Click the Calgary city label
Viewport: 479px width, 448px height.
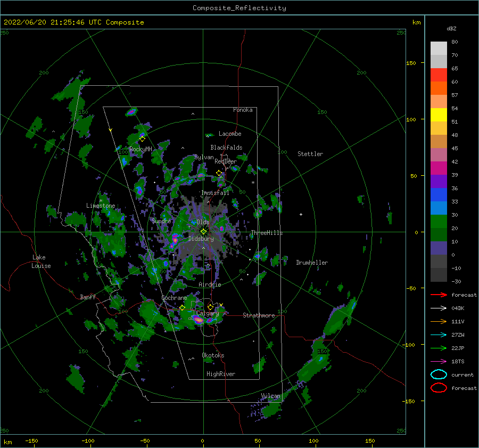pyautogui.click(x=208, y=313)
